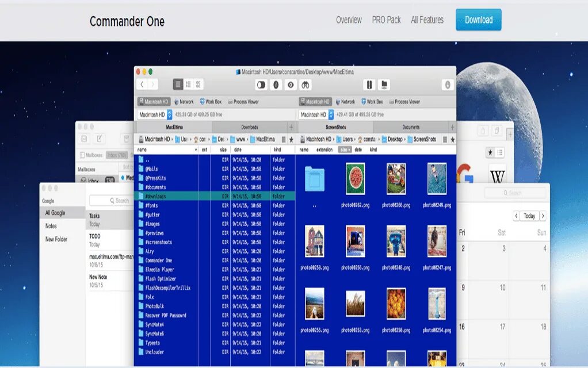Click the blue Download button
Viewport: 588px width, 368px height.
(479, 20)
